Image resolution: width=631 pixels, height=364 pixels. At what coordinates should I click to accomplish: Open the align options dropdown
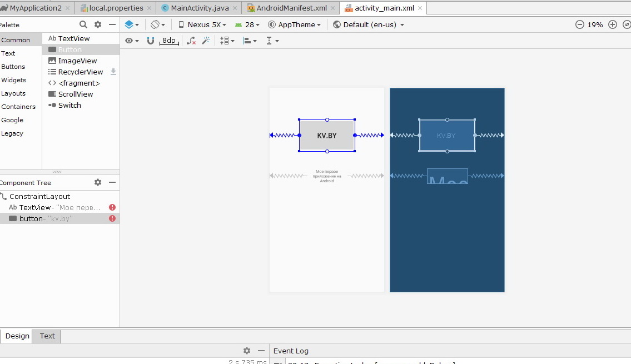pos(250,41)
